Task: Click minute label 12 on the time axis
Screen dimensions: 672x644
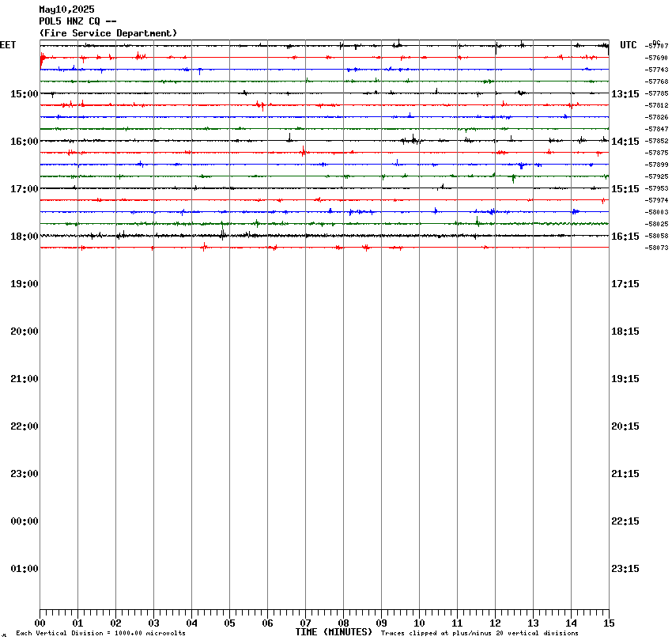Action: pos(495,623)
